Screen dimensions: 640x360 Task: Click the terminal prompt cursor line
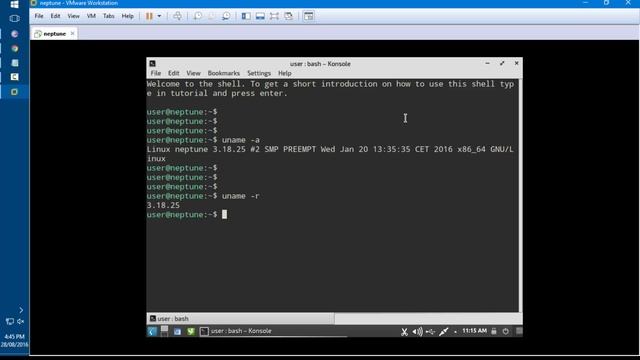[x=187, y=215]
